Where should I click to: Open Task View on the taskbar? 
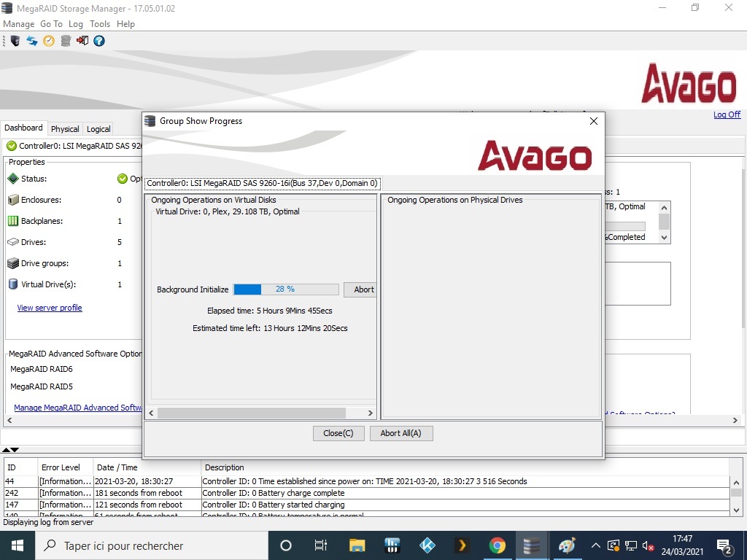[321, 545]
